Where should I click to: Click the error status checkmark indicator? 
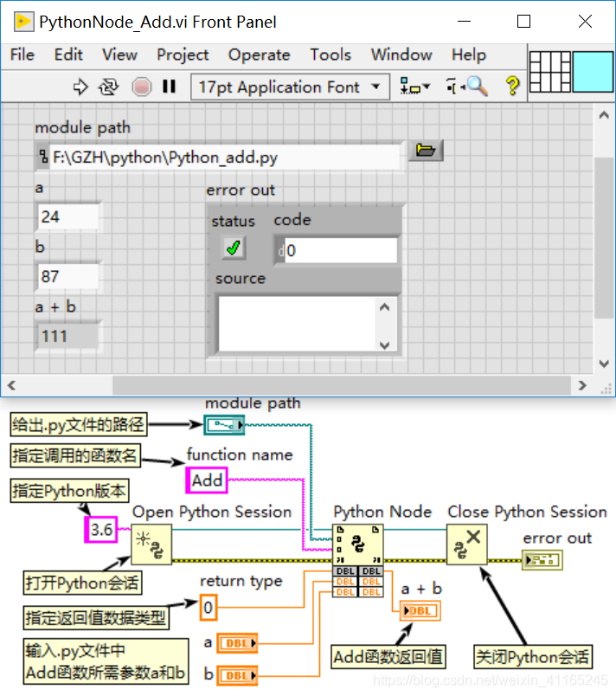(x=233, y=248)
